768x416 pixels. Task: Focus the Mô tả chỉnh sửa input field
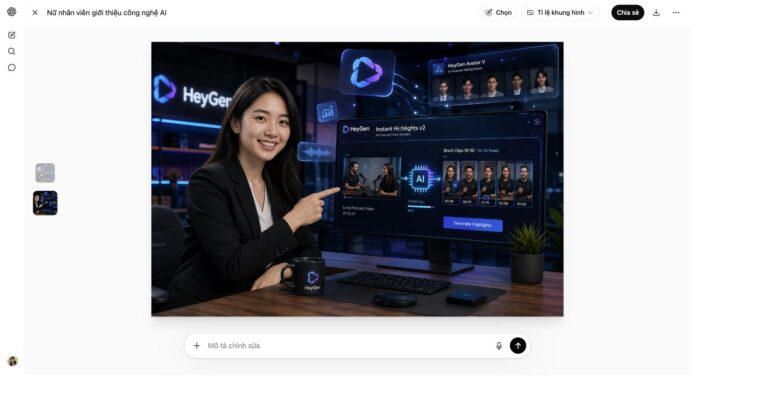click(x=348, y=346)
